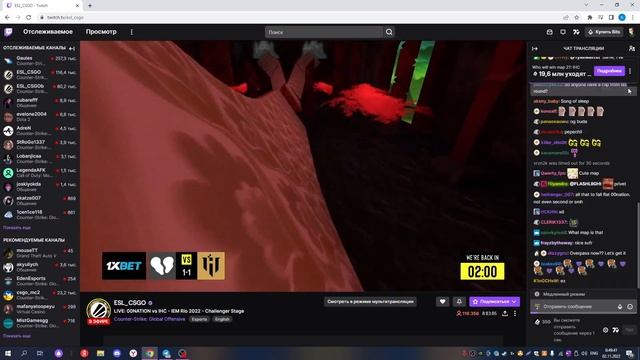Show more followed channels link
The width and height of the screenshot is (640, 360).
tap(17, 228)
